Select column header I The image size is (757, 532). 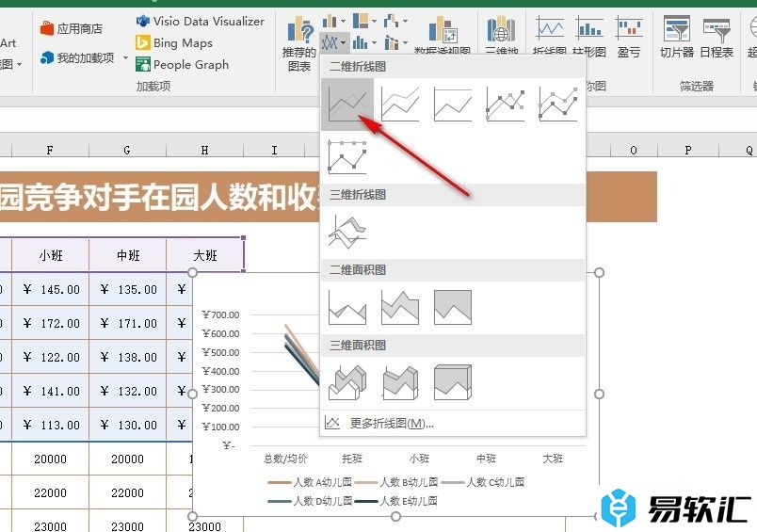(x=274, y=150)
